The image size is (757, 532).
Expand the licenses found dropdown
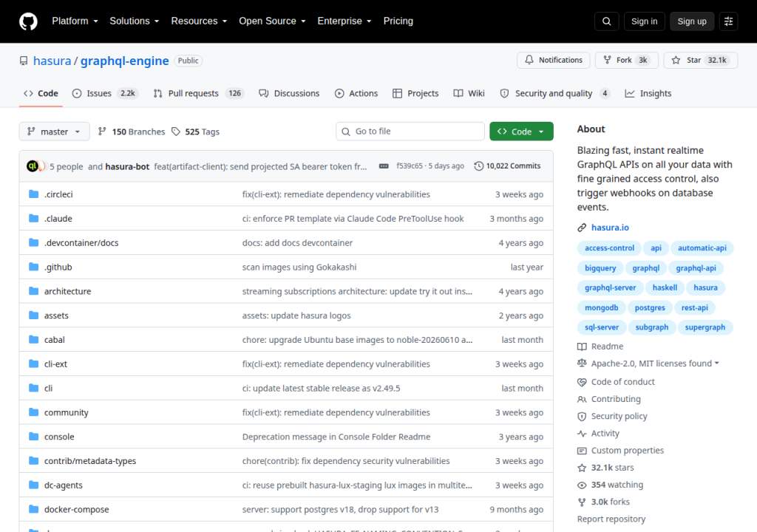[x=655, y=363]
